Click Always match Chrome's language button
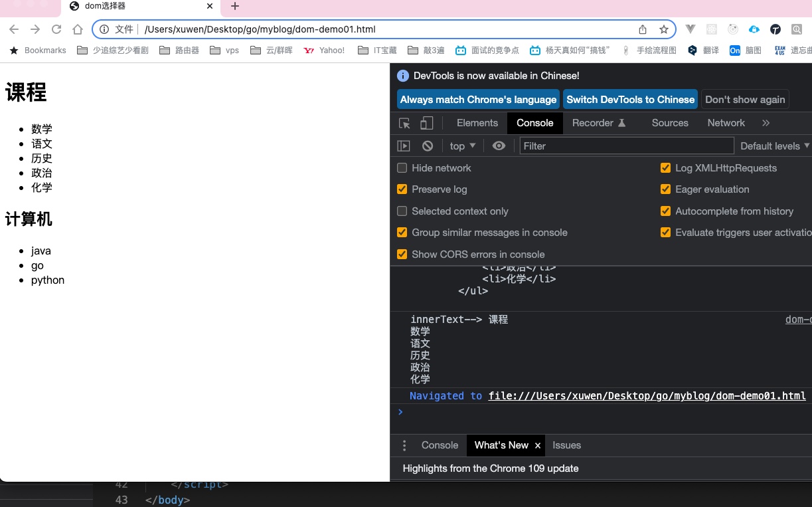 pos(478,100)
